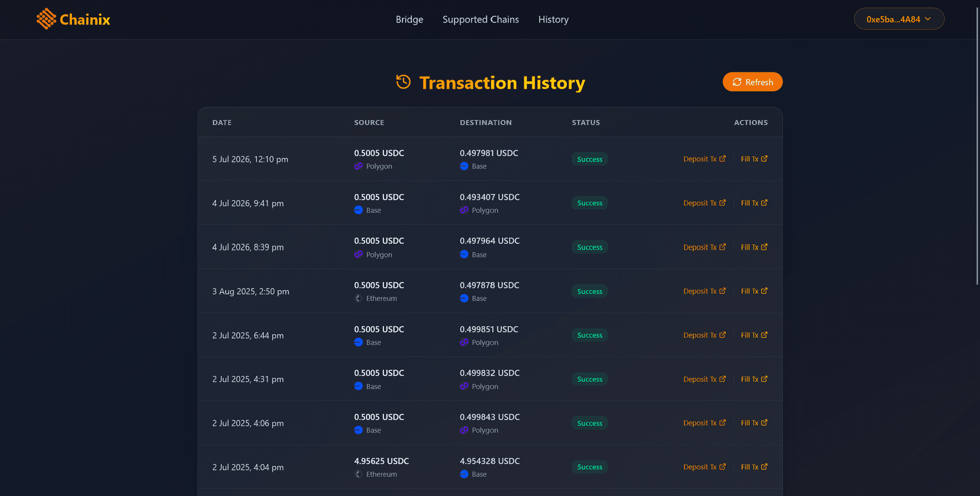Viewport: 980px width, 496px height.
Task: Click Base destination icon in 12:10 pm row
Action: (x=464, y=166)
